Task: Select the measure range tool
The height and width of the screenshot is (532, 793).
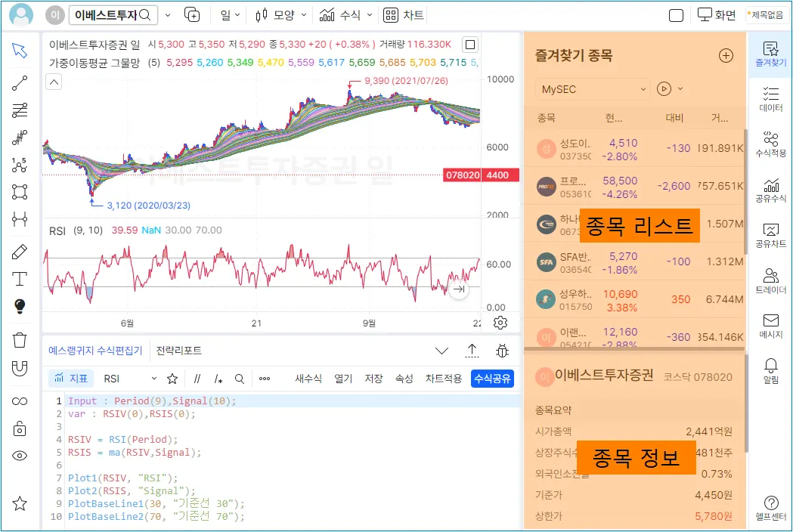Action: pos(20,219)
